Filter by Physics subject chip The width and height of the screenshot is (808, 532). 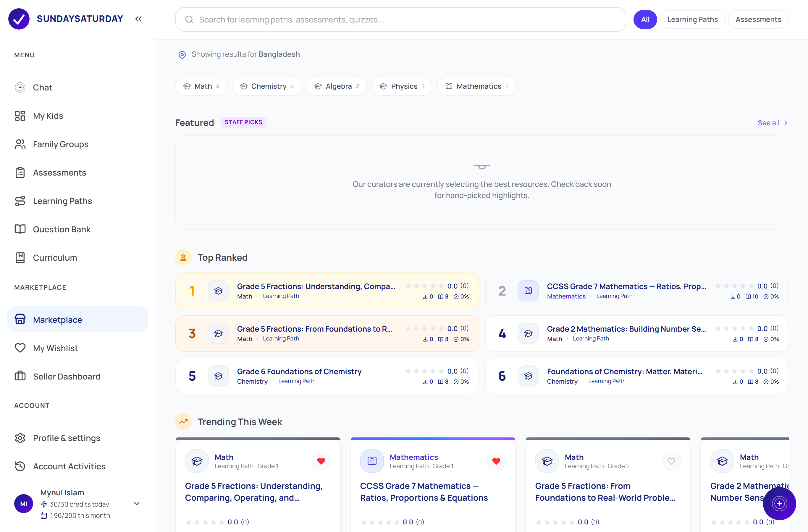pos(402,86)
